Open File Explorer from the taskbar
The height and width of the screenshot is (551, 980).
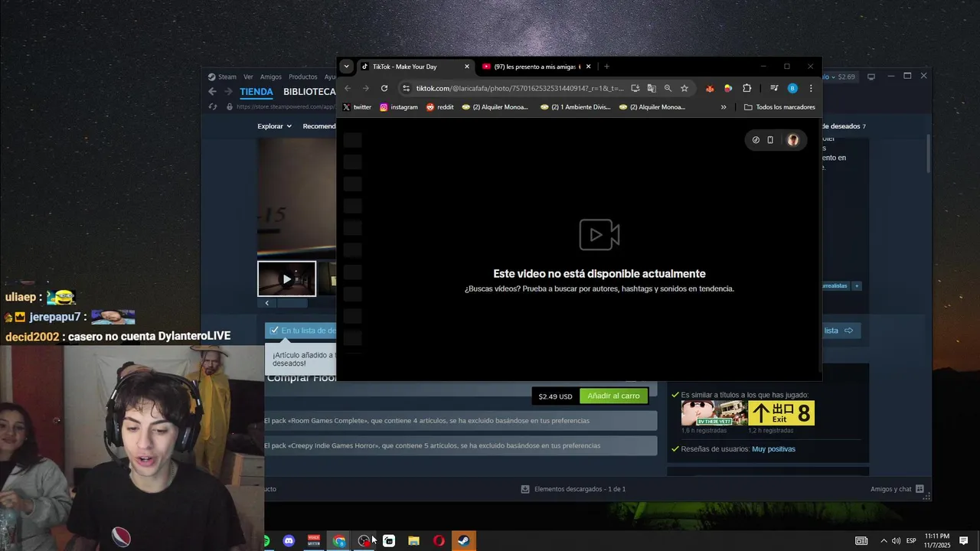413,541
